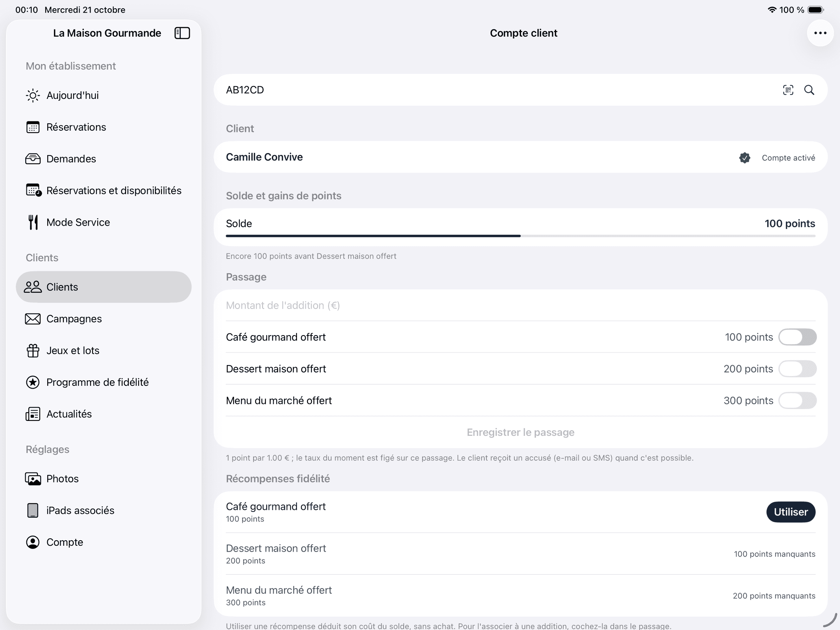Tap the QR code scanner icon
This screenshot has width=840, height=630.
(x=788, y=90)
